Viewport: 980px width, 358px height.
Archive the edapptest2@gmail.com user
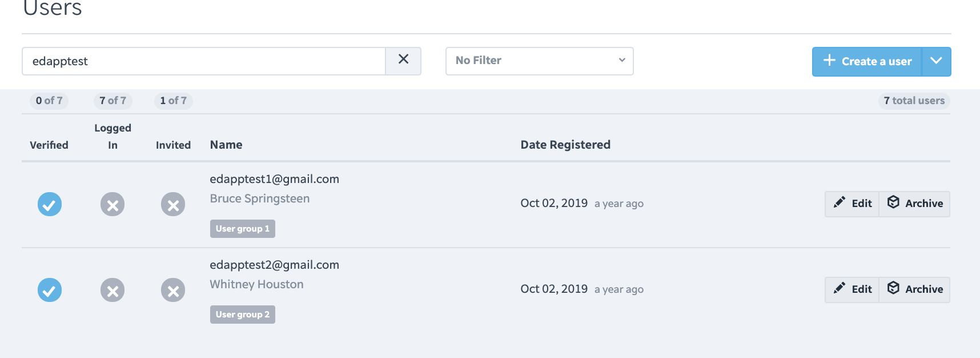coord(915,289)
